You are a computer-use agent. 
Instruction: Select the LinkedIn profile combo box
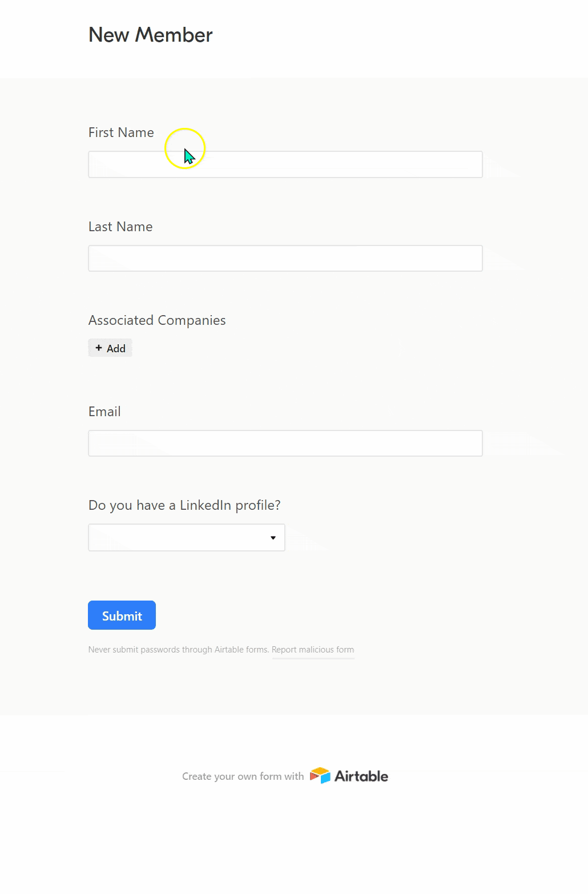[x=186, y=537]
